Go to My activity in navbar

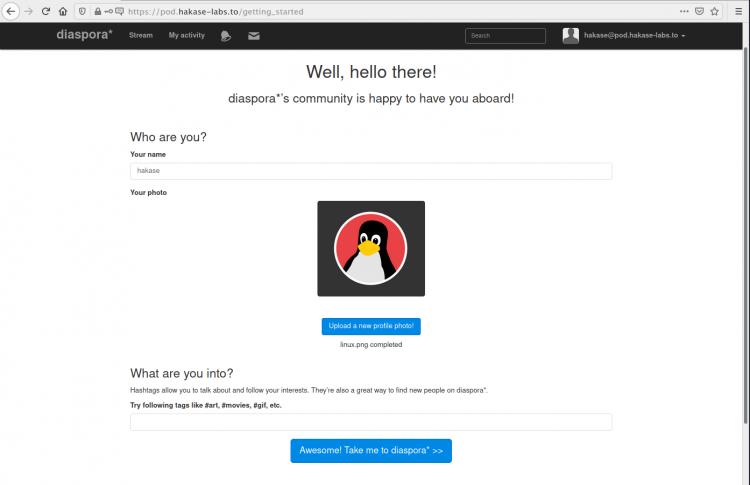coord(186,36)
